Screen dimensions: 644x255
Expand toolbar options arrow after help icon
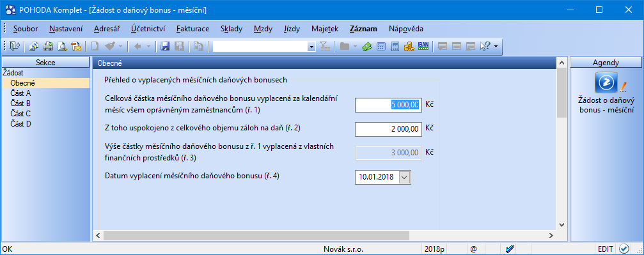[x=496, y=47]
